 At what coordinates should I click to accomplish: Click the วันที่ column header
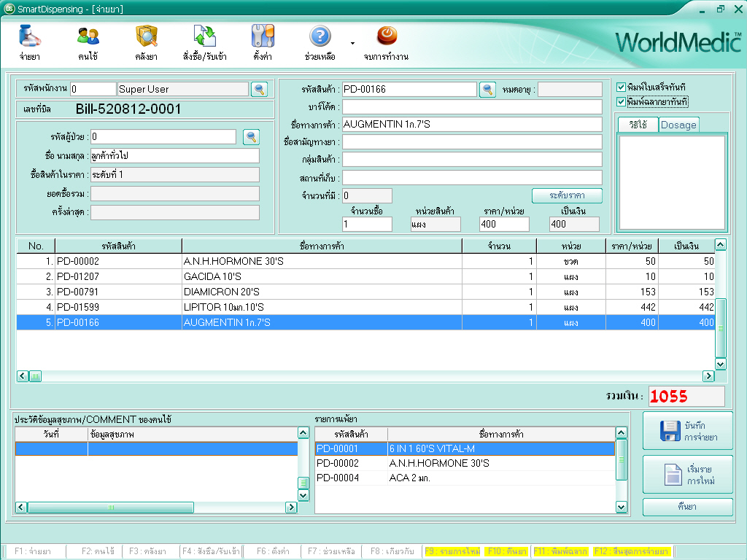click(x=52, y=435)
